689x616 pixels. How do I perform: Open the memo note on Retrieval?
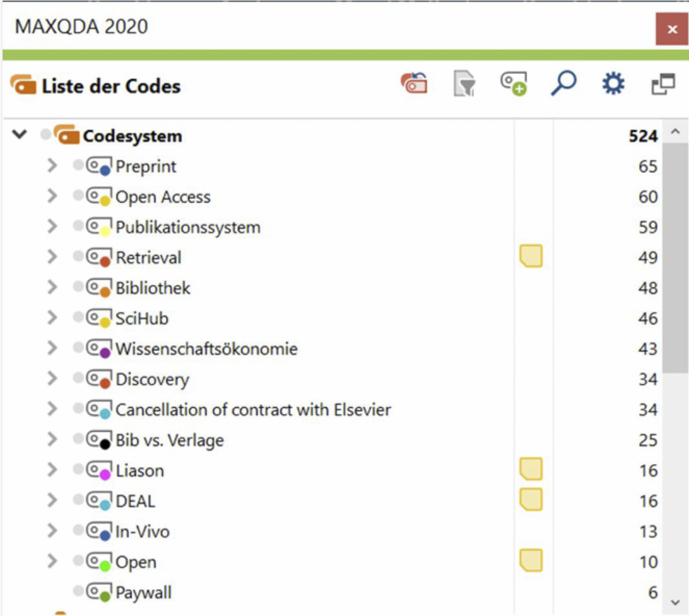[x=531, y=257]
